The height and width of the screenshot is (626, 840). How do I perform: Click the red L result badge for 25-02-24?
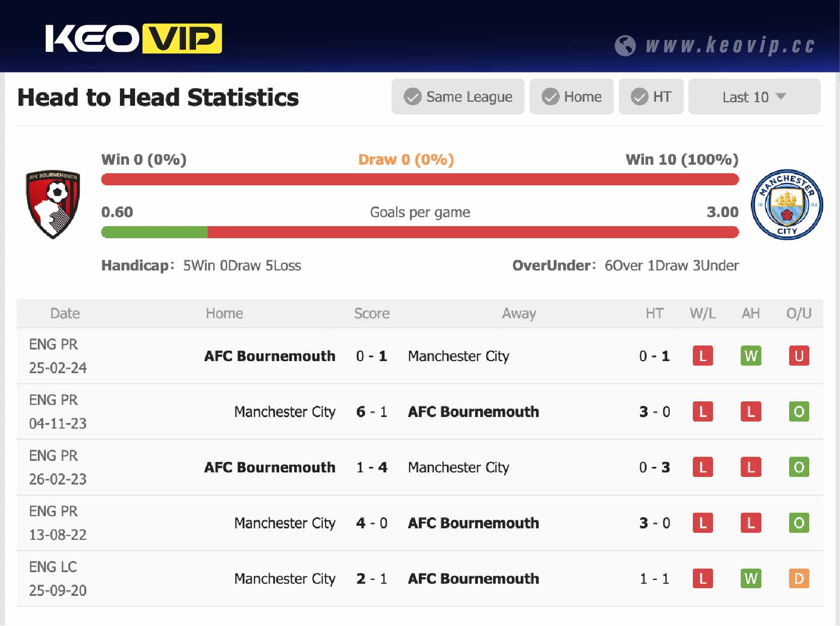702,356
